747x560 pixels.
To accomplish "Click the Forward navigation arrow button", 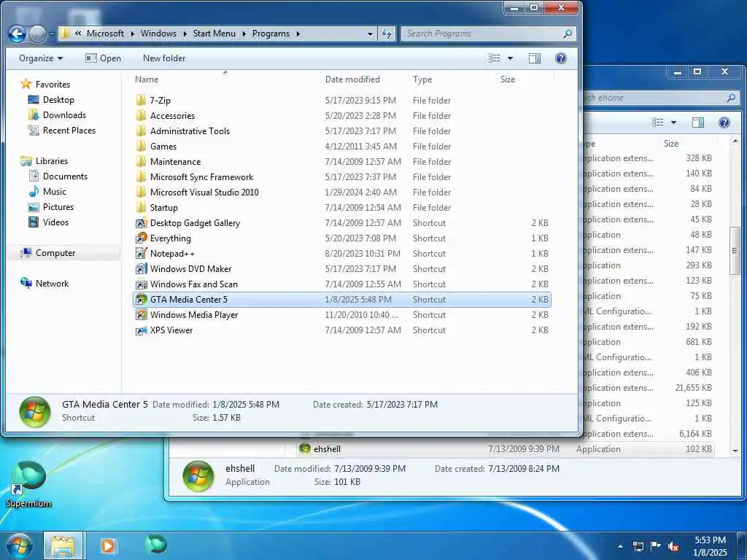I will (x=37, y=34).
